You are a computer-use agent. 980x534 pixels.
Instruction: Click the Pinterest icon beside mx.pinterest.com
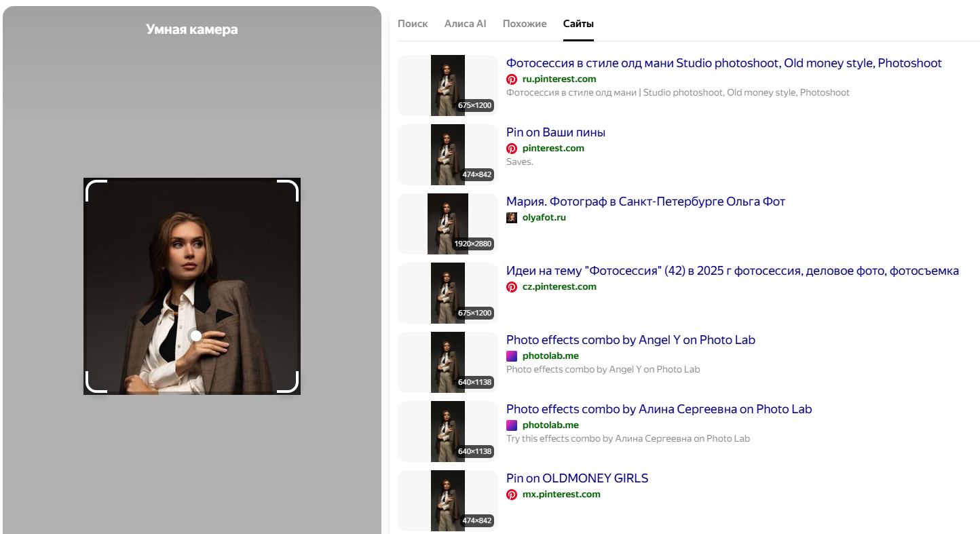click(x=512, y=495)
